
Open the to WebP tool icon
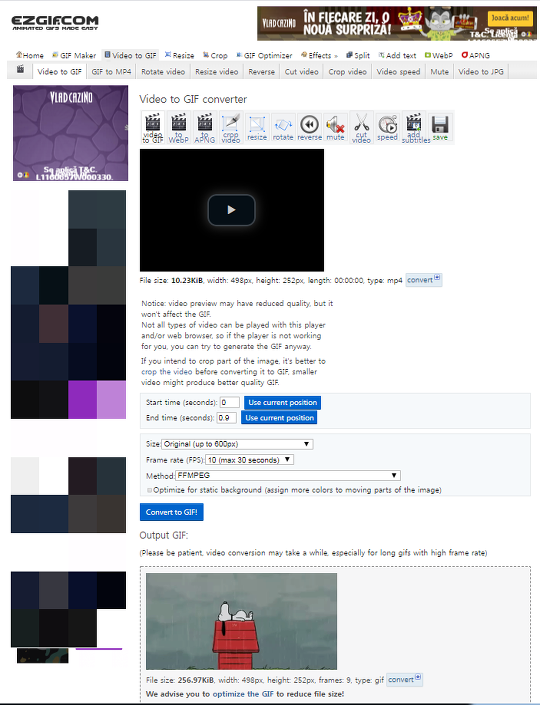pos(179,127)
